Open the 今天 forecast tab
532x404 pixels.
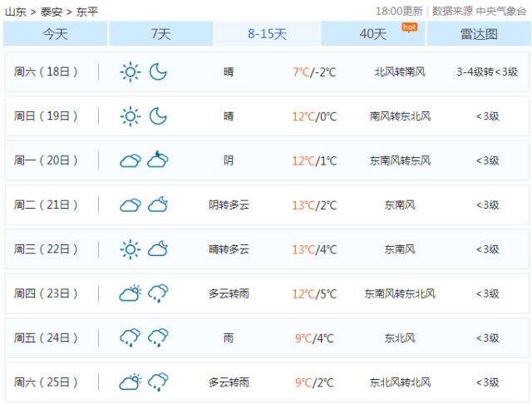[x=56, y=33]
